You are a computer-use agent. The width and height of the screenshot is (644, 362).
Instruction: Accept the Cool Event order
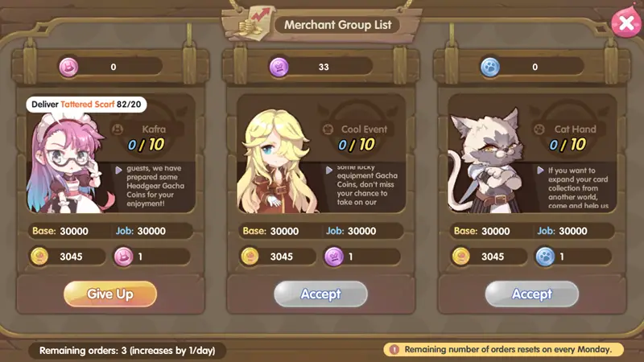(320, 294)
